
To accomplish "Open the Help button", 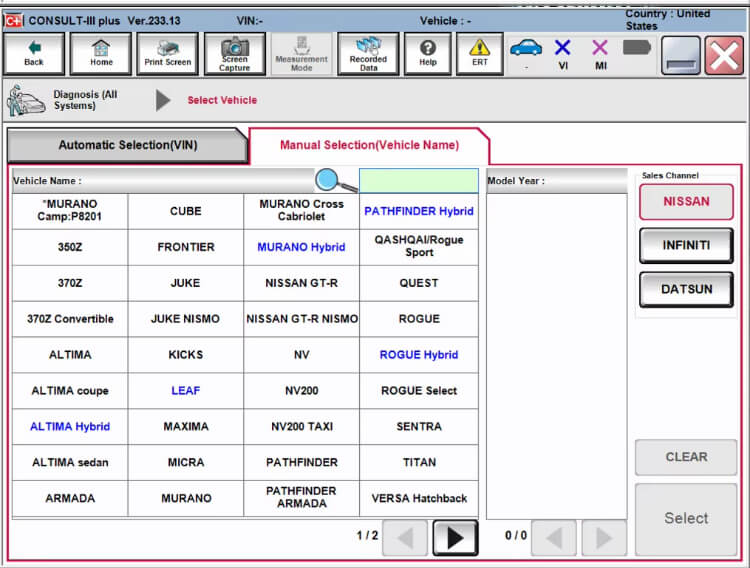I will (428, 54).
